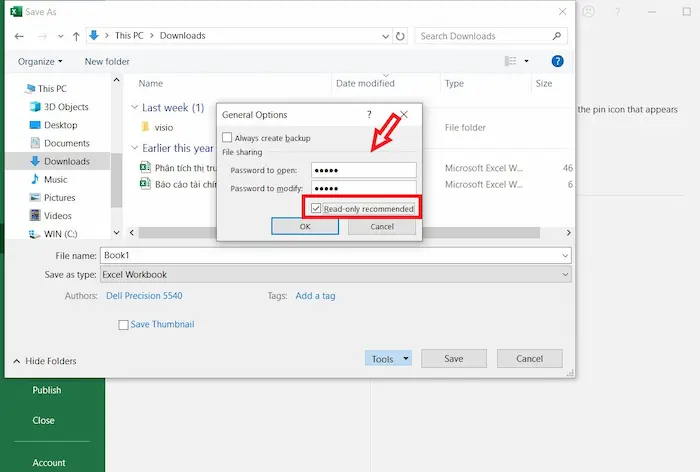
Task: Click Add a tag
Action: [315, 296]
